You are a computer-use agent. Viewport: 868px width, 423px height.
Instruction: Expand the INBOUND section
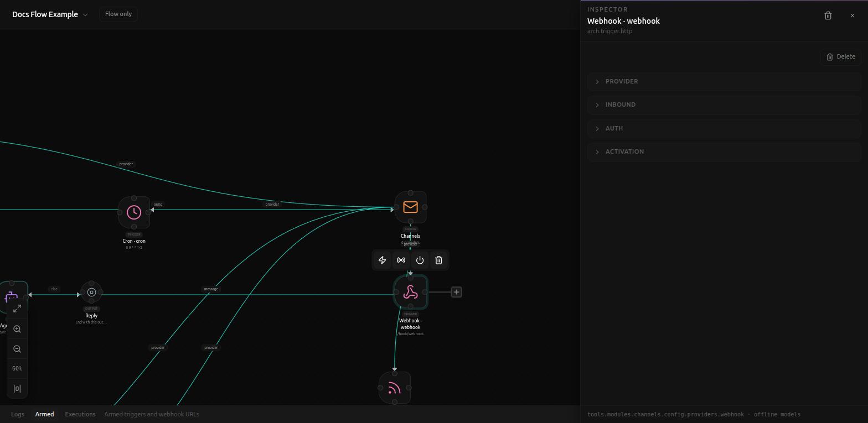(x=724, y=105)
